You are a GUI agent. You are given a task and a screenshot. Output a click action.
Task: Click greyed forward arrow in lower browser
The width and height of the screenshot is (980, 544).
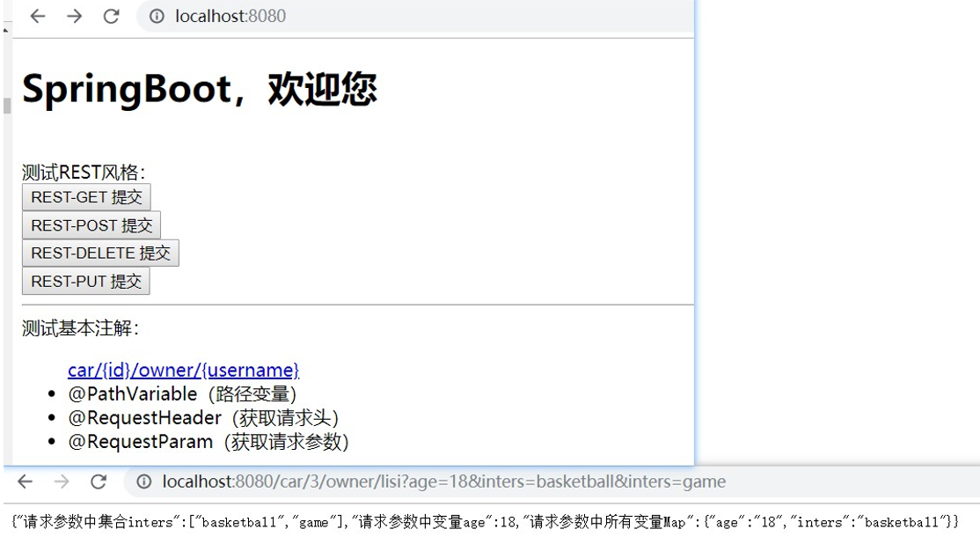[62, 482]
